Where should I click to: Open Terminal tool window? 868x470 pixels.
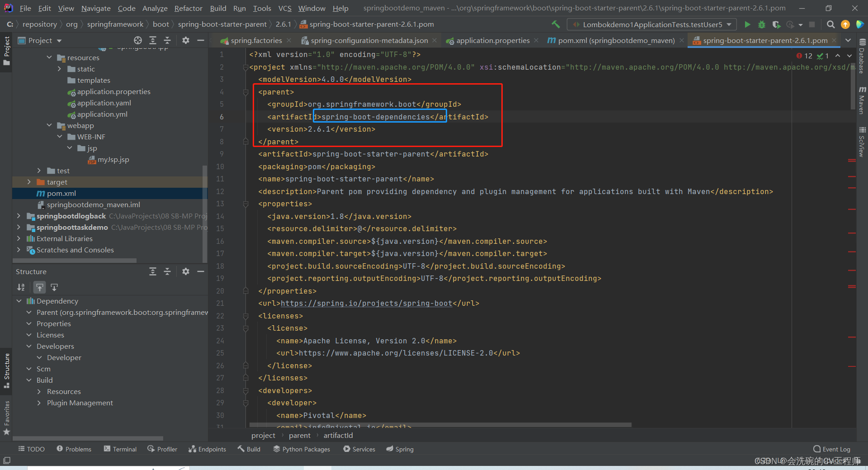click(x=120, y=449)
